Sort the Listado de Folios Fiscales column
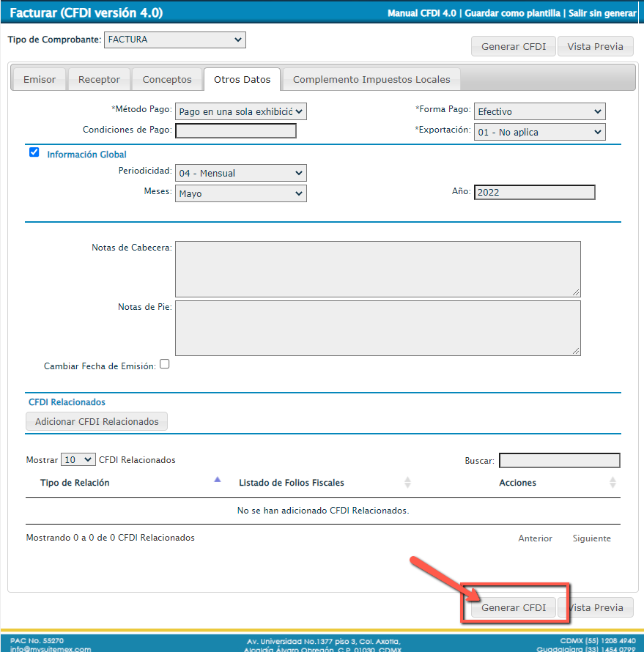The width and height of the screenshot is (644, 652). [407, 483]
